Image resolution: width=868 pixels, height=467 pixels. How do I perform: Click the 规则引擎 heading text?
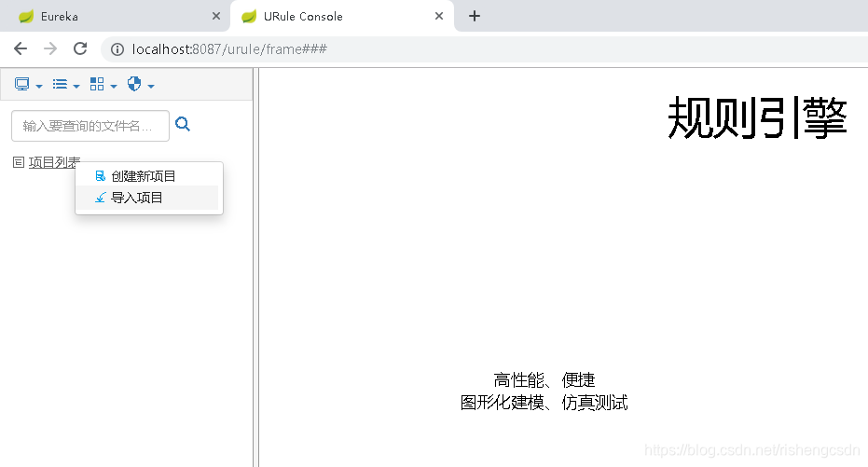[757, 117]
